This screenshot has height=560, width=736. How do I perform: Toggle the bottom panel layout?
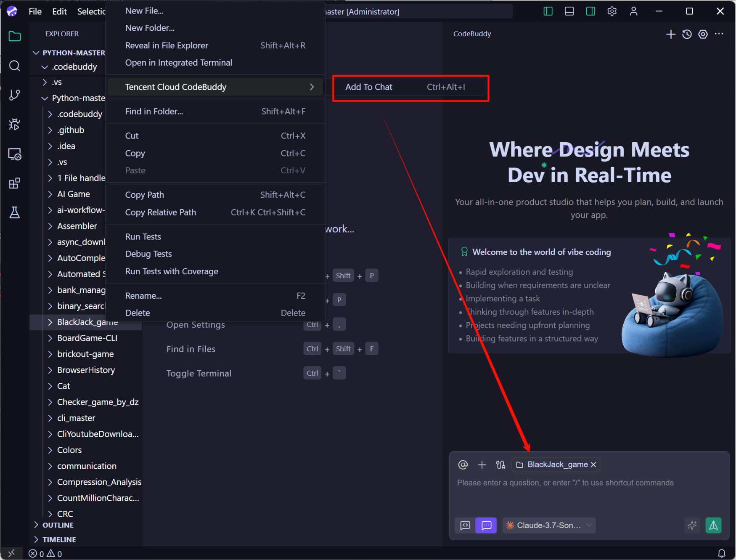[569, 11]
